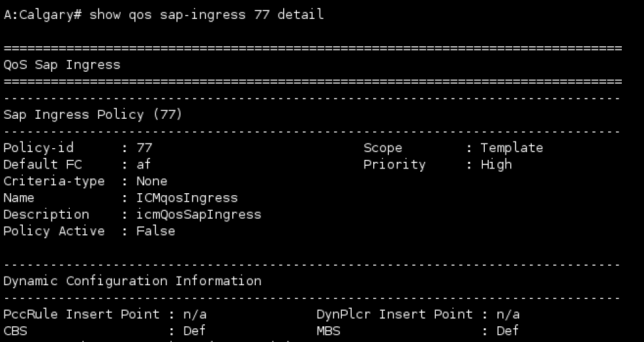
Task: Click the "CBS" field label
Action: 15,331
